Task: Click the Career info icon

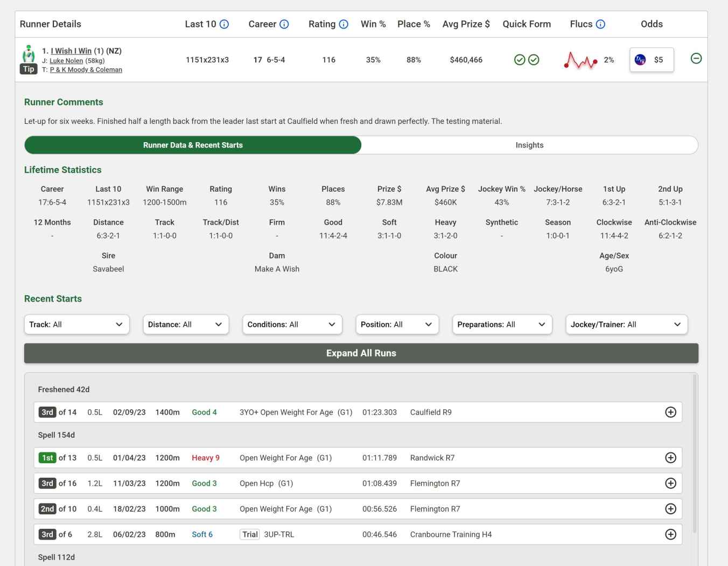Action: click(284, 24)
